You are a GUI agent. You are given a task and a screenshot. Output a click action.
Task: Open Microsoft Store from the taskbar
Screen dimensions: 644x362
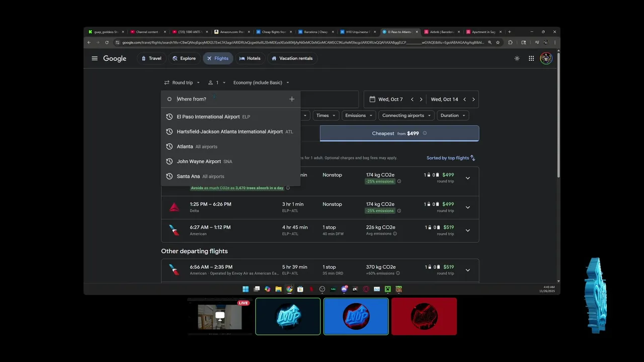point(300,289)
